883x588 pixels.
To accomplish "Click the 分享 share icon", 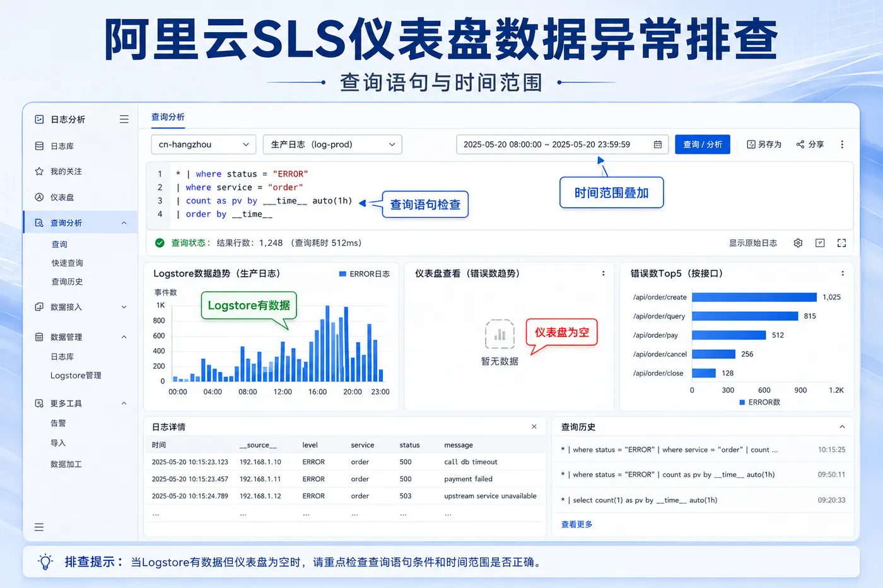I will pyautogui.click(x=800, y=144).
